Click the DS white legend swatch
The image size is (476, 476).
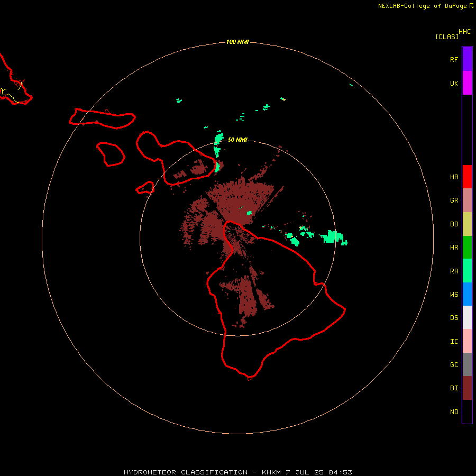(x=467, y=317)
